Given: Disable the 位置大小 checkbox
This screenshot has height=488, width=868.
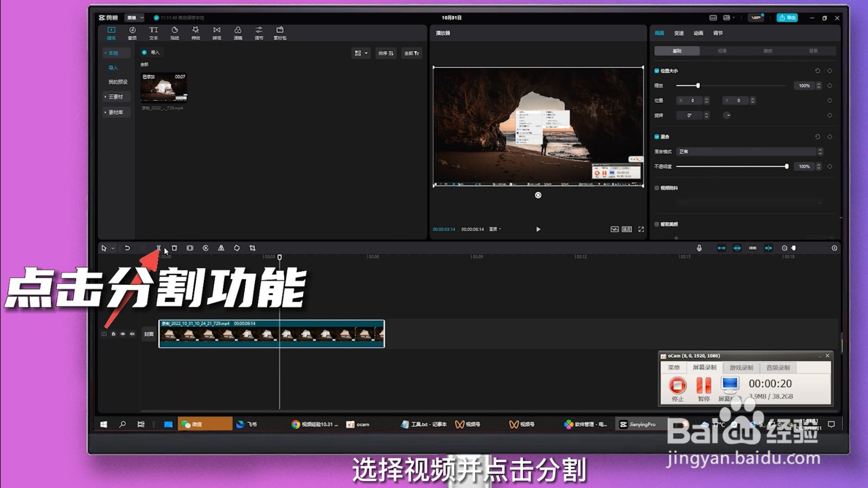Looking at the screenshot, I should (656, 70).
